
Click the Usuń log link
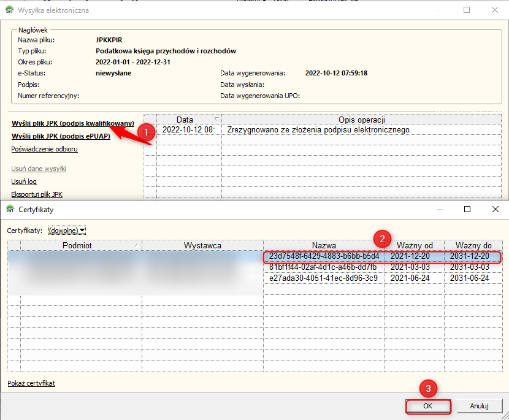[x=24, y=181]
